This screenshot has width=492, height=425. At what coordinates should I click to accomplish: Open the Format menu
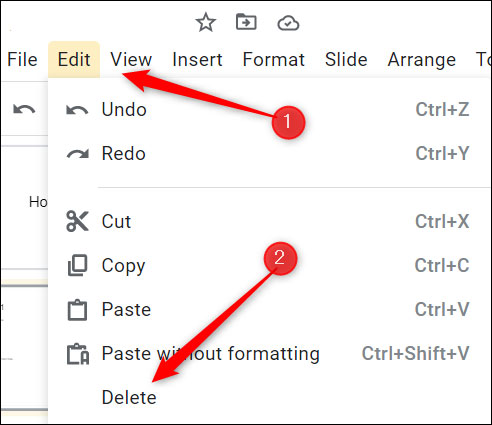point(274,60)
